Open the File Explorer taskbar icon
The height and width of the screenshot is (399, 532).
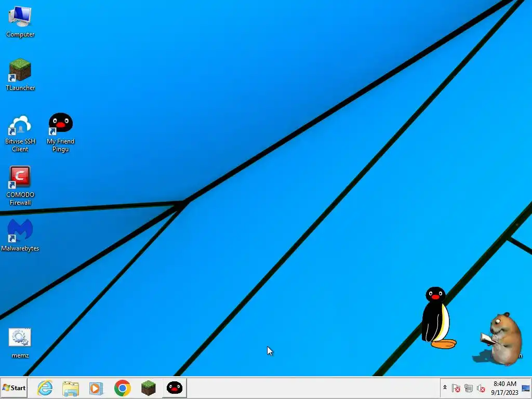(x=71, y=388)
